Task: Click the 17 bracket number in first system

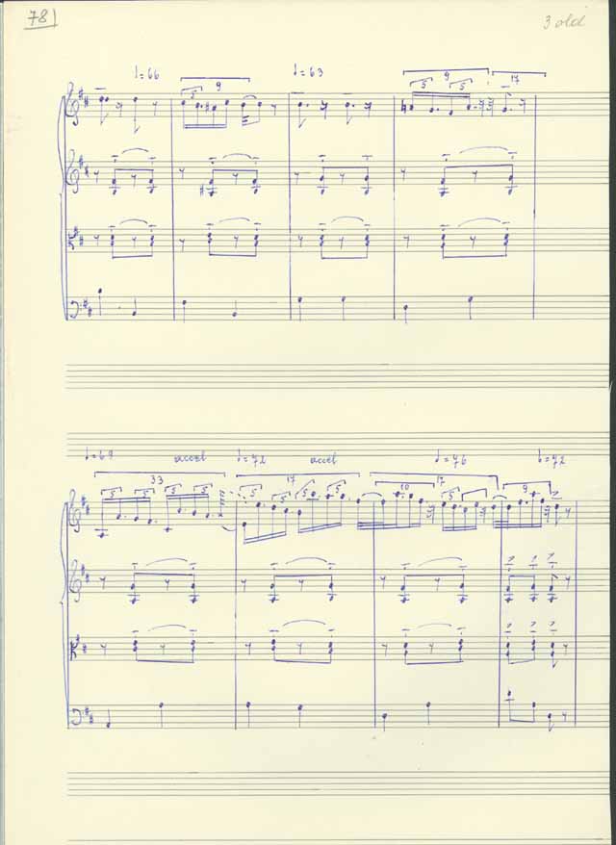Action: click(515, 80)
